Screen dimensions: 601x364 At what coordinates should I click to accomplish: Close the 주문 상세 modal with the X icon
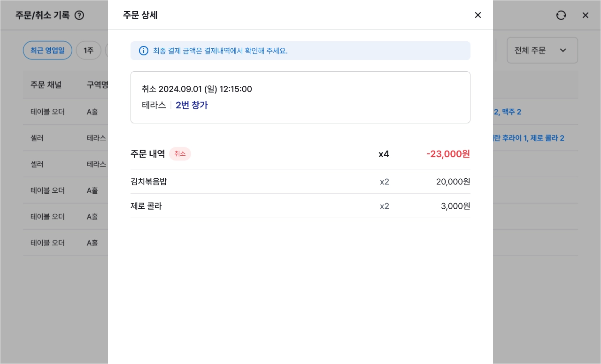478,15
